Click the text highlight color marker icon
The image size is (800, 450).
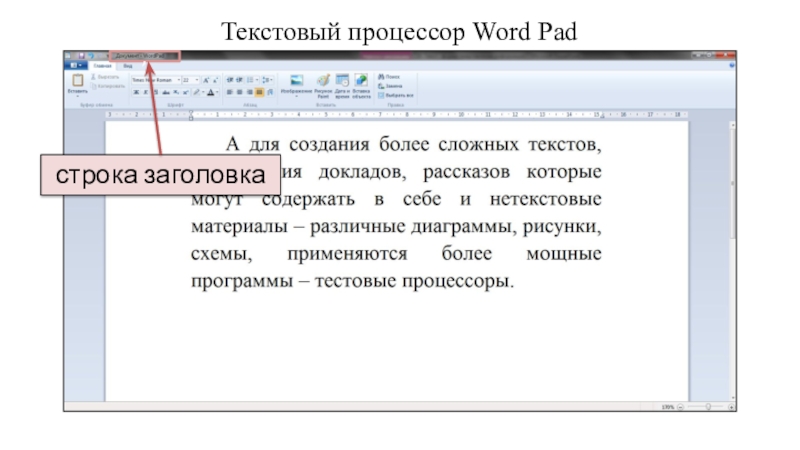tap(196, 92)
